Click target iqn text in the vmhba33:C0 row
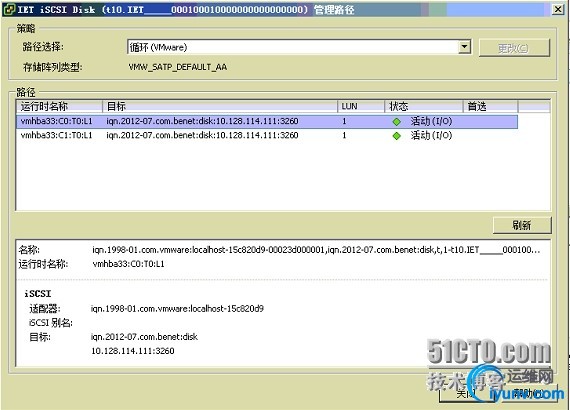Image resolution: width=570 pixels, height=410 pixels. (202, 121)
